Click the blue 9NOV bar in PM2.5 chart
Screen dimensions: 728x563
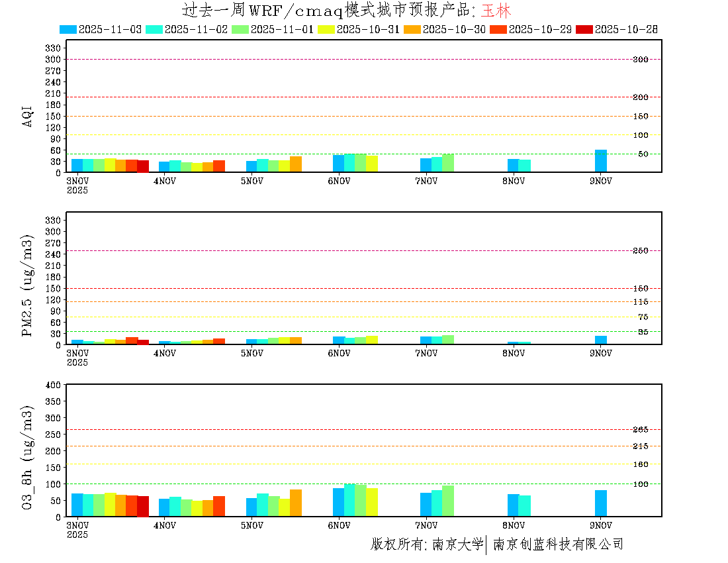point(601,340)
